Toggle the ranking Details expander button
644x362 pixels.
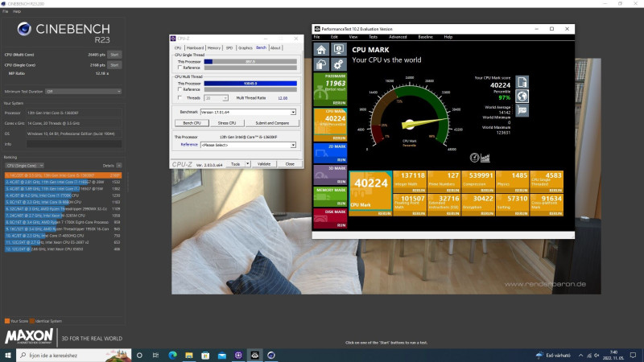118,166
